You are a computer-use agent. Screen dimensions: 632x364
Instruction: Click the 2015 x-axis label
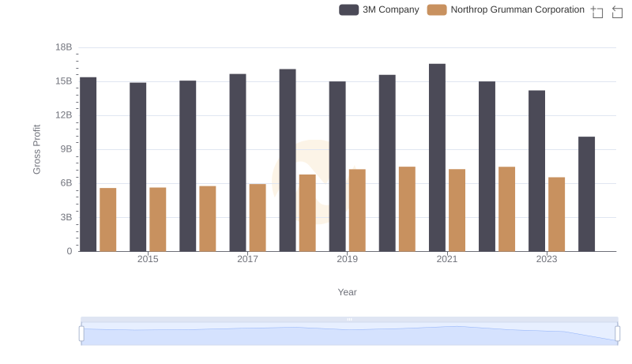(148, 259)
